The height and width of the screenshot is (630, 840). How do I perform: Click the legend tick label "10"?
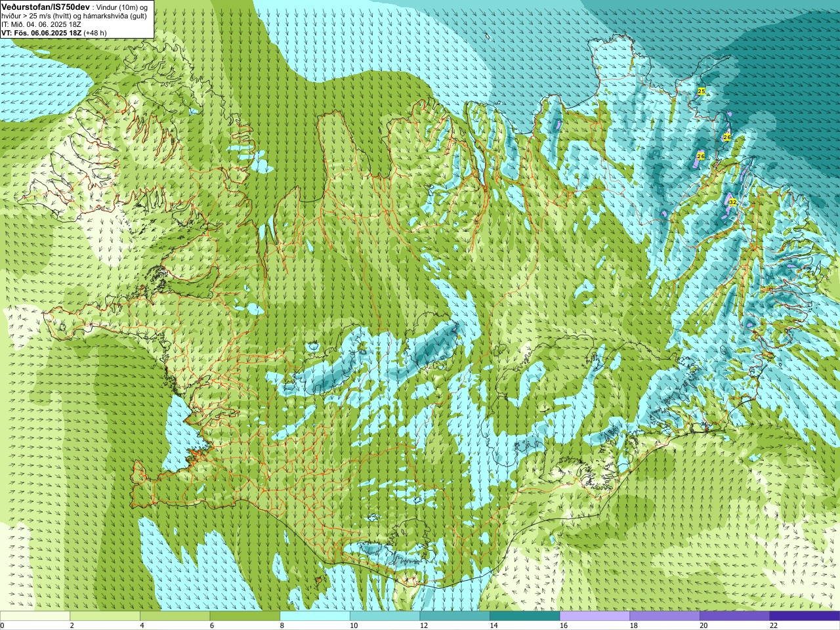pos(354,625)
